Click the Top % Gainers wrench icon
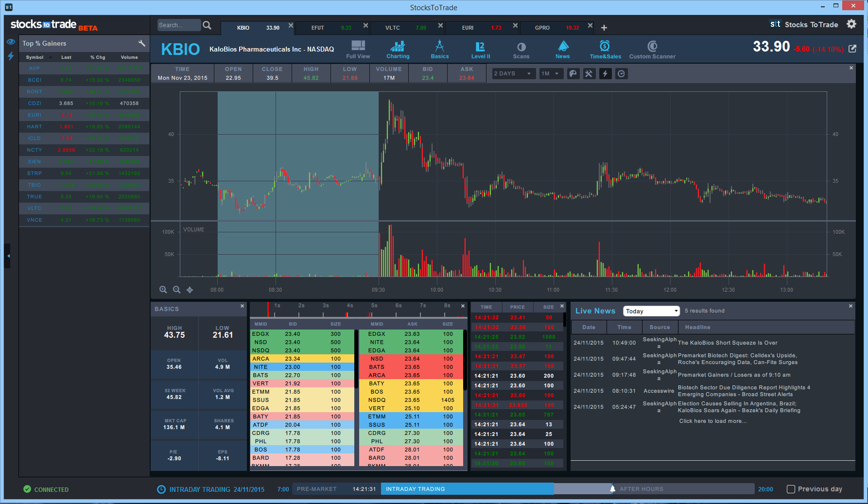 (142, 43)
